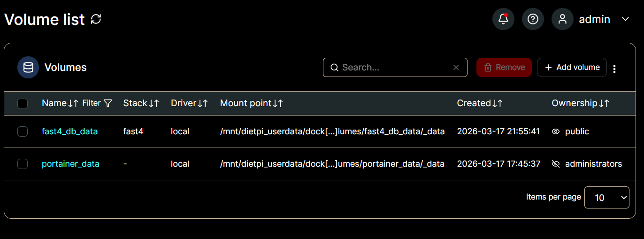Click the admin user avatar icon

point(562,19)
